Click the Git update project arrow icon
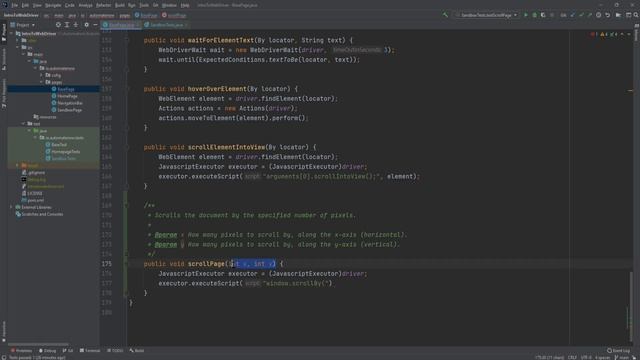The image size is (640, 360). 572,15
